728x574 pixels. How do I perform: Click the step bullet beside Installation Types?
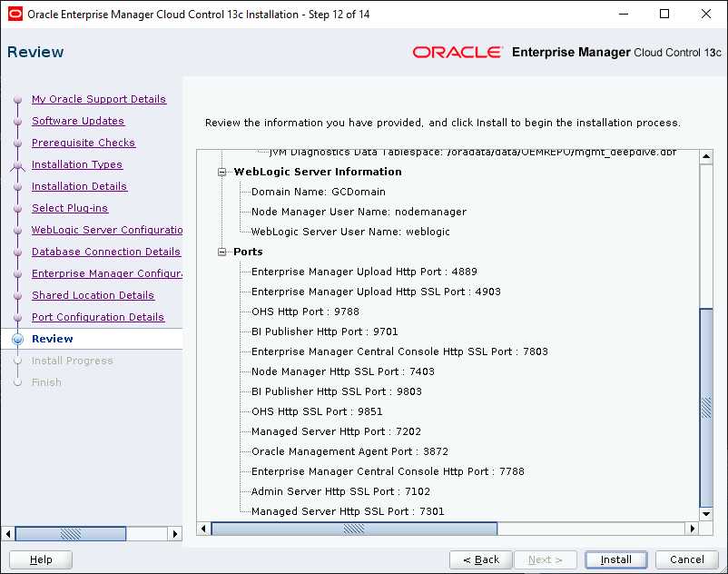pos(17,165)
